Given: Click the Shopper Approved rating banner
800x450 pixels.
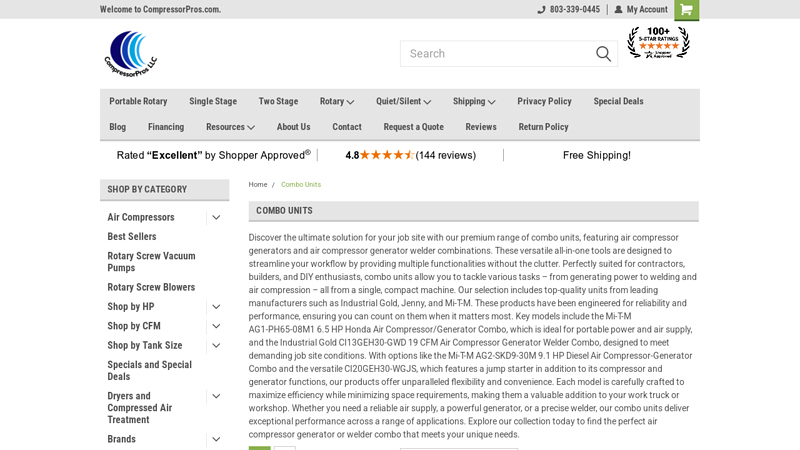Looking at the screenshot, I should (x=213, y=155).
